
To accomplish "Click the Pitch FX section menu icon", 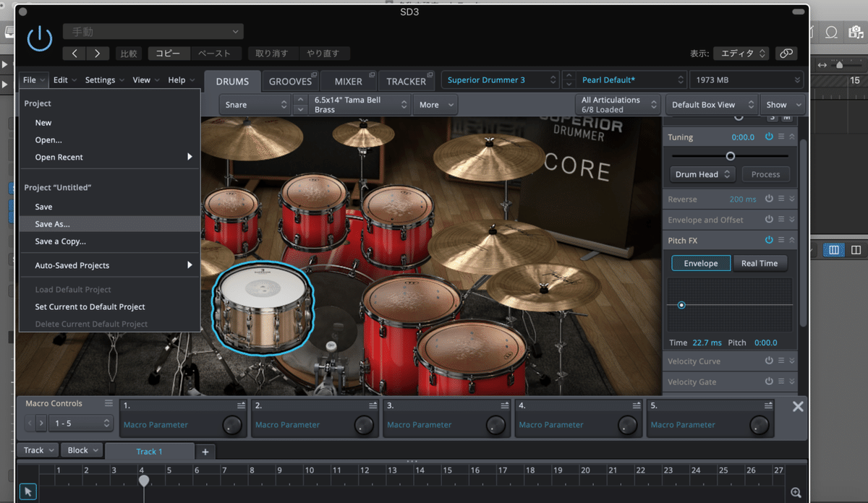I will (x=781, y=240).
